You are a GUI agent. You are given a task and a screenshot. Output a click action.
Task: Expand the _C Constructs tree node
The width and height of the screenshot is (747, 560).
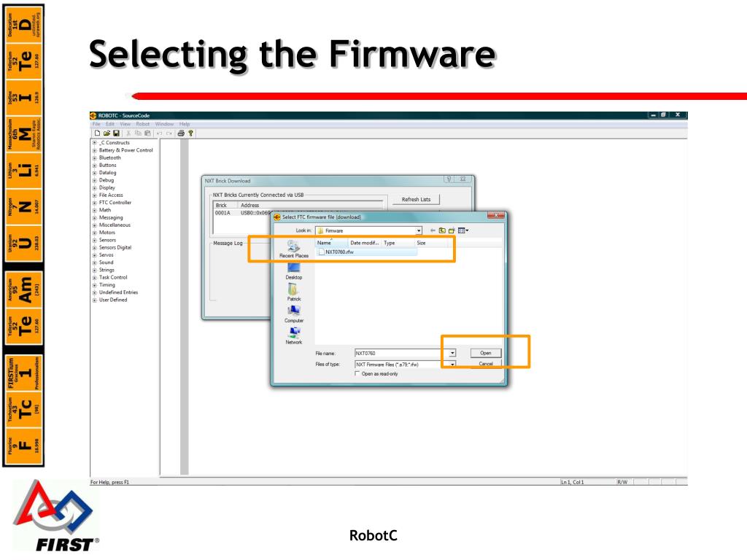(94, 143)
